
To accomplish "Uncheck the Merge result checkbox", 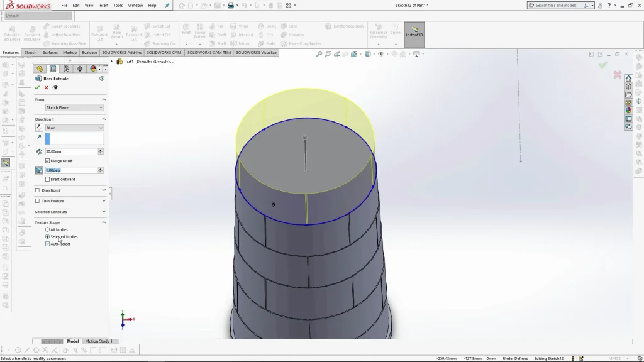I will click(x=48, y=161).
